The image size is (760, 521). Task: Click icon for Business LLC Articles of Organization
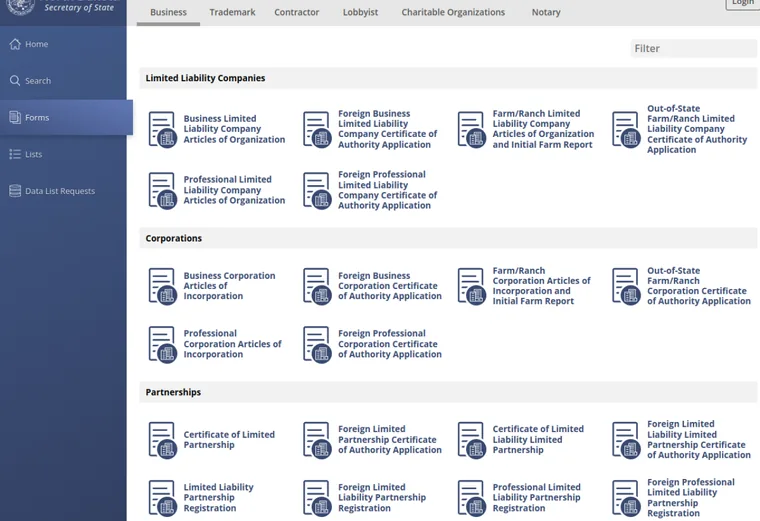[x=162, y=129]
